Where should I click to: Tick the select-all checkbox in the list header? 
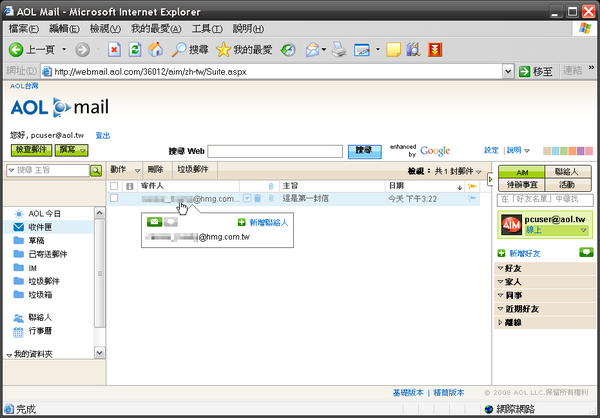[114, 186]
